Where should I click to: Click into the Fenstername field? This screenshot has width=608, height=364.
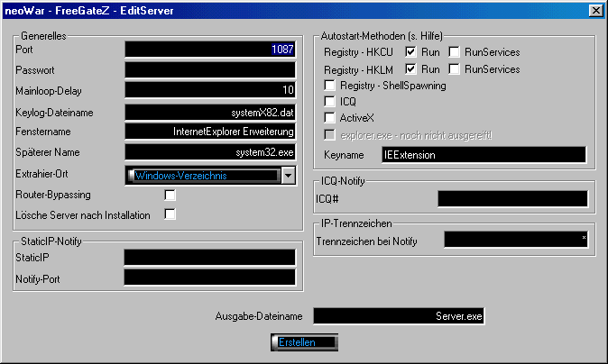tap(209, 132)
